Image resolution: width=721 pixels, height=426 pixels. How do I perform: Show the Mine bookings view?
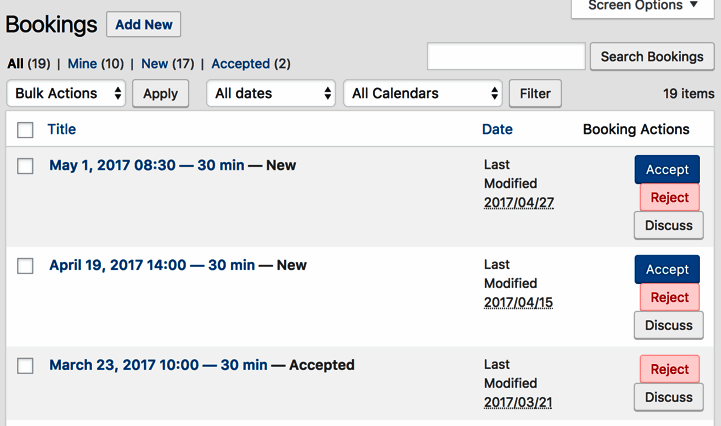82,64
